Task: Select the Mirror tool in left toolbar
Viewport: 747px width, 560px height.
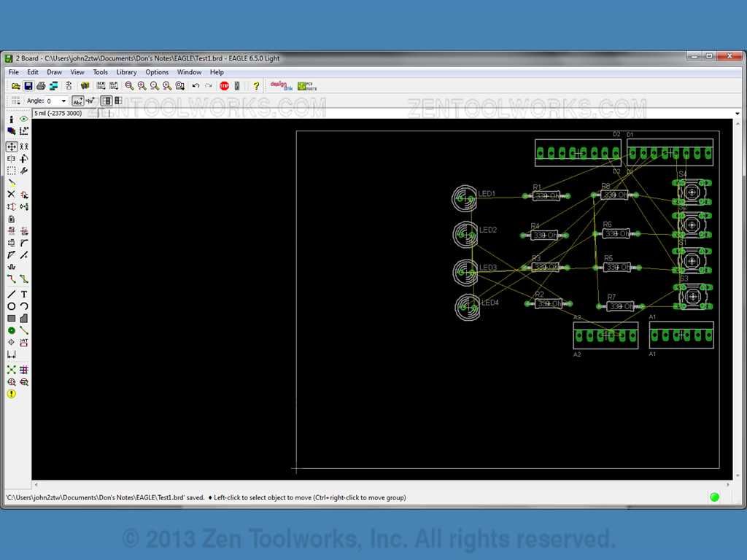Action: click(12, 158)
